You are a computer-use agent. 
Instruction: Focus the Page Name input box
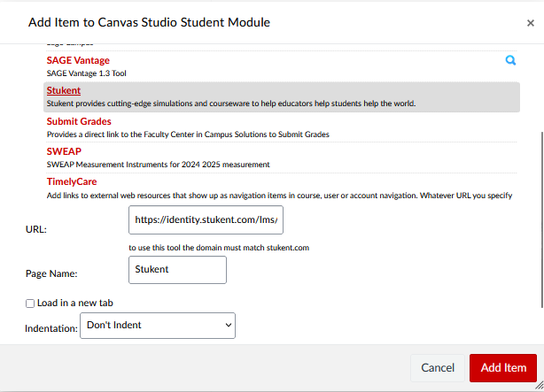point(177,270)
